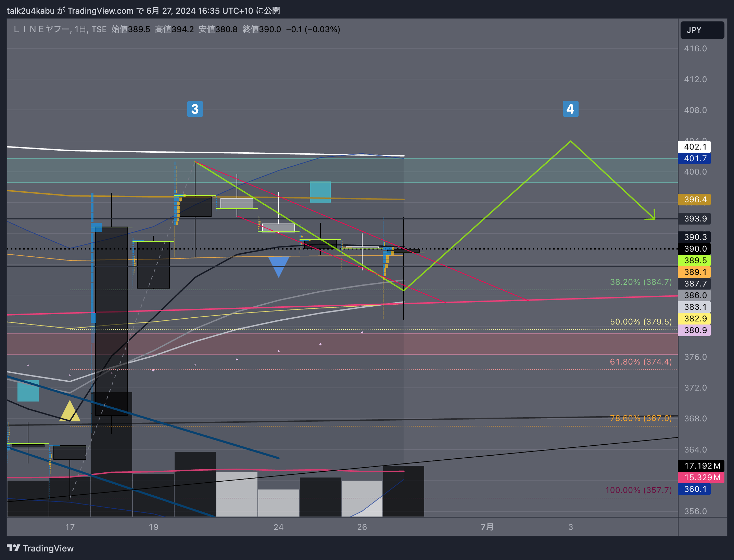734x560 pixels.
Task: Click the 終値390.0 close value
Action: 262,29
